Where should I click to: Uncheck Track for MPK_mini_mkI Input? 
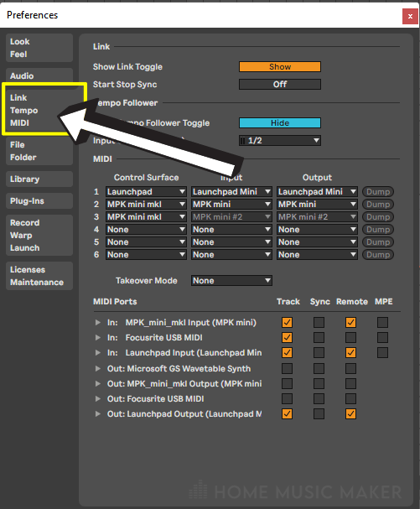[x=287, y=322]
